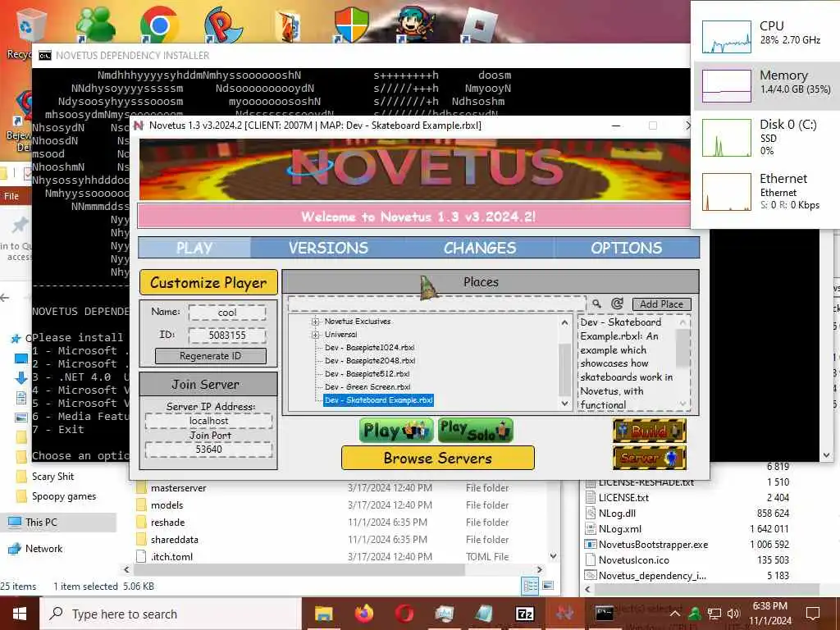
Task: Click Browse Servers button
Action: click(438, 458)
